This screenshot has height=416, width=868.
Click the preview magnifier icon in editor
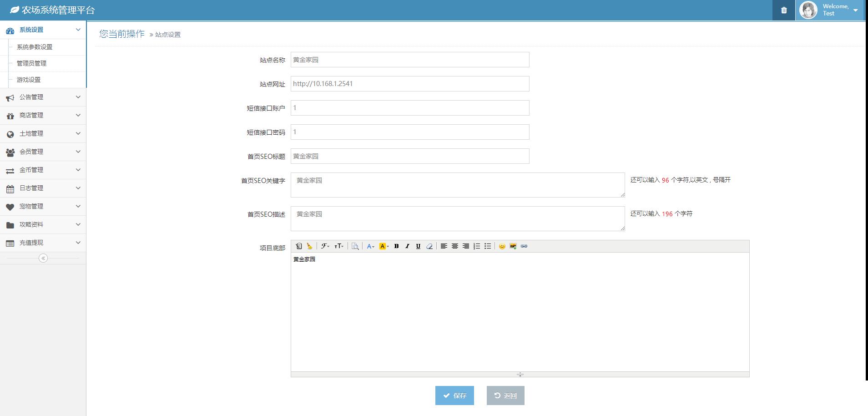click(x=355, y=246)
